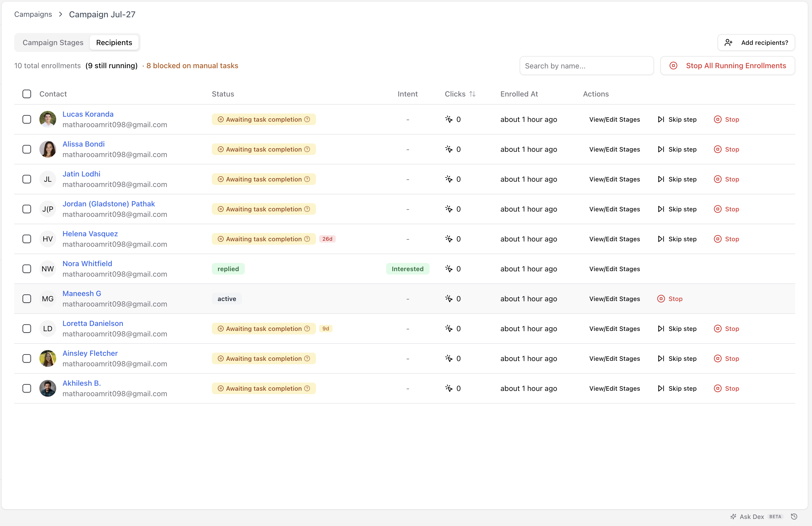Tick the checkbox for Lucas Koranda

(27, 119)
